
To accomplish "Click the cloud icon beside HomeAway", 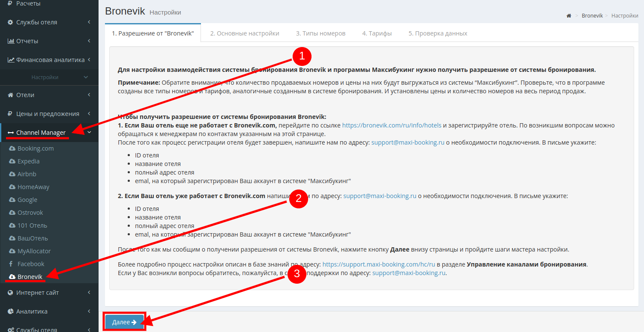I will [x=12, y=187].
